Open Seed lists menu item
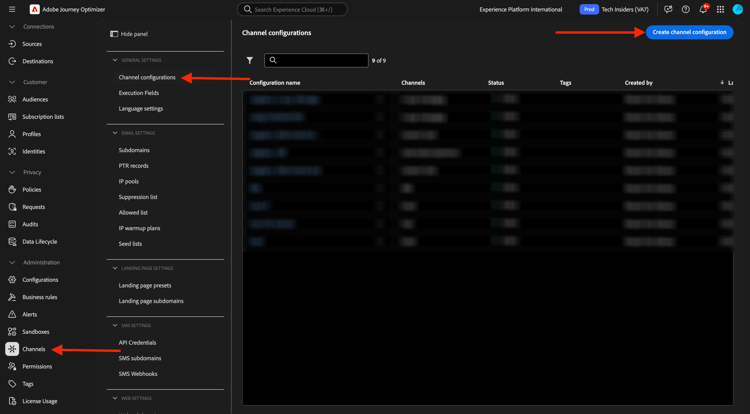 pos(130,244)
